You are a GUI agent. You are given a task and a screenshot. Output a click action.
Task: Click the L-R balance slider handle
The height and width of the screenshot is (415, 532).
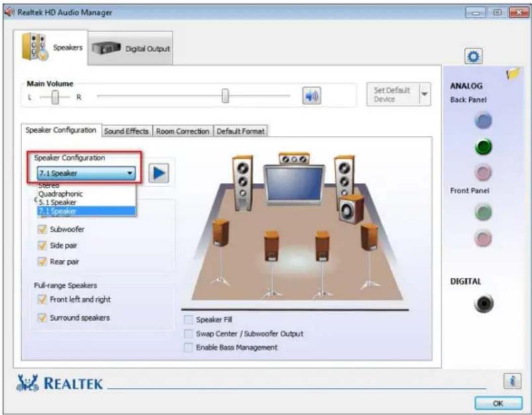point(55,98)
